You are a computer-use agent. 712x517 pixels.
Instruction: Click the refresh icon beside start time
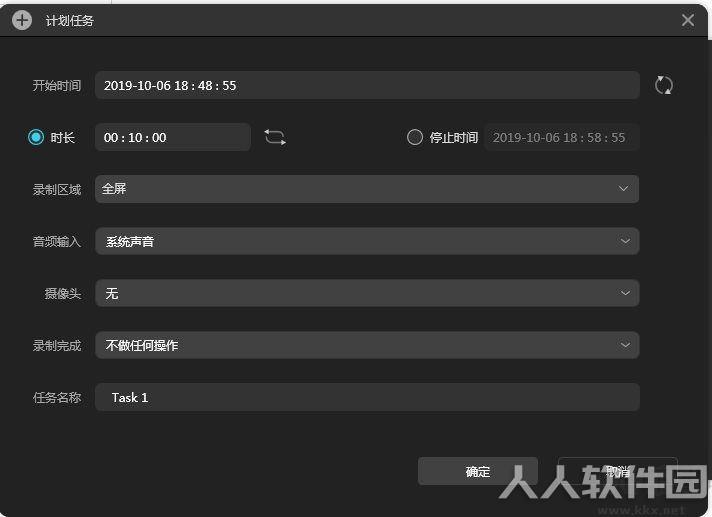663,85
